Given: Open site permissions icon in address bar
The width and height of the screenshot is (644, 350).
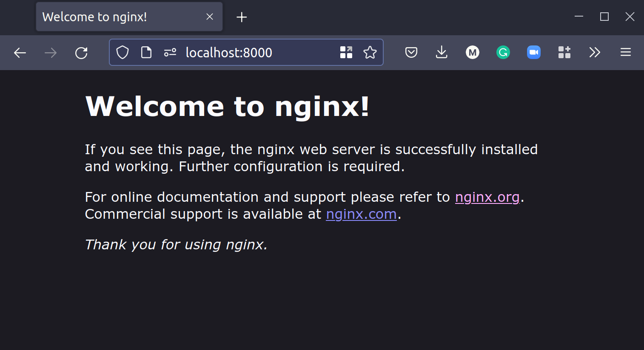Looking at the screenshot, I should point(170,53).
